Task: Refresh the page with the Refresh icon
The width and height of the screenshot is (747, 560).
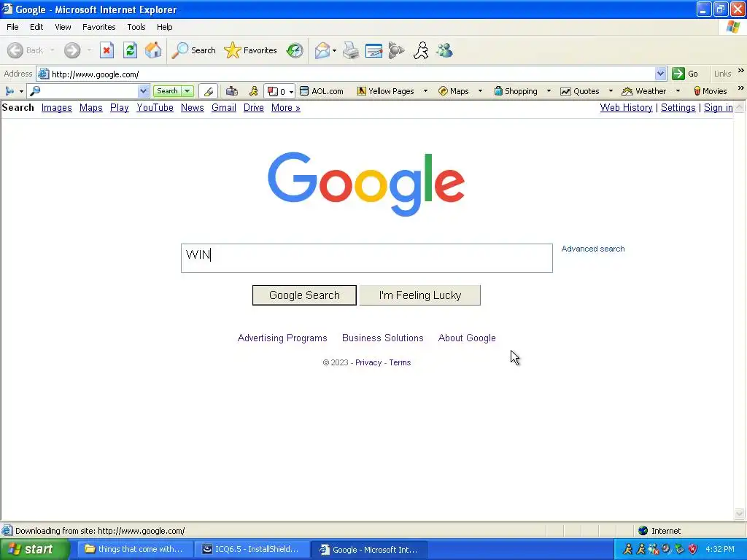Action: [x=130, y=50]
